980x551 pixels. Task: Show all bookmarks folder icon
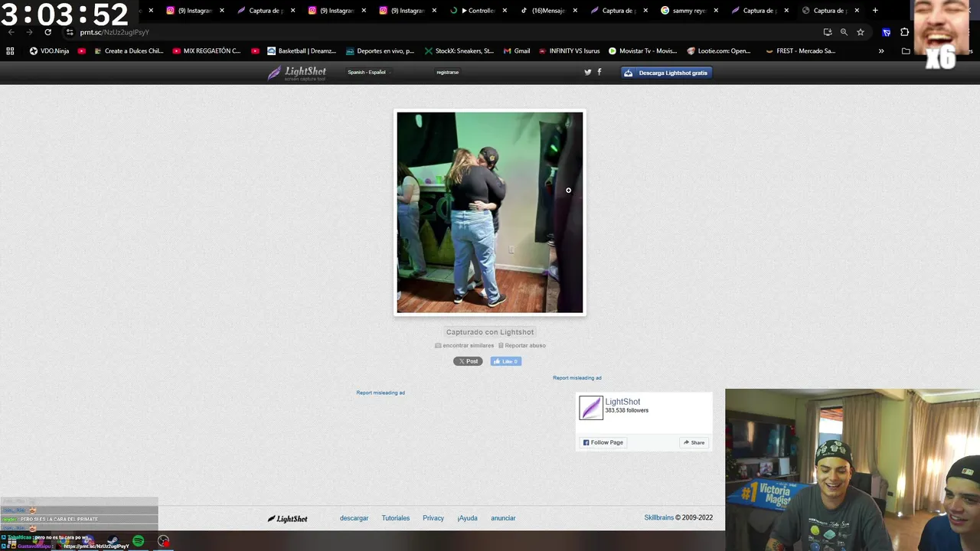point(906,51)
